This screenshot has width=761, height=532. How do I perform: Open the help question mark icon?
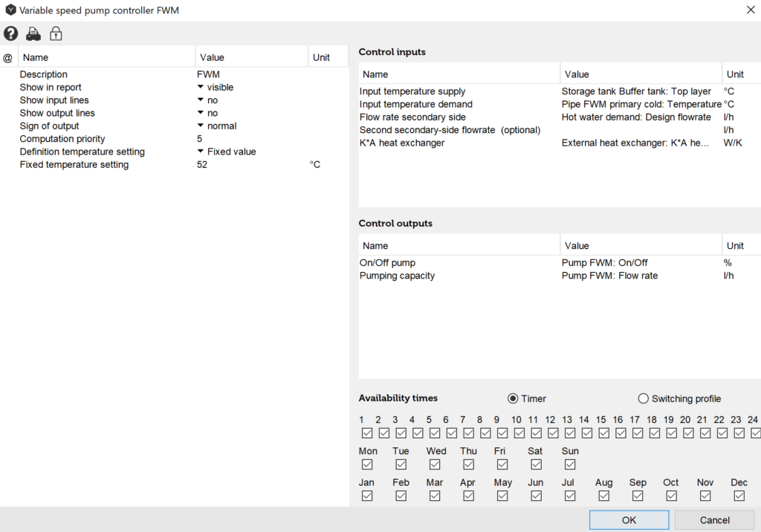[x=11, y=33]
